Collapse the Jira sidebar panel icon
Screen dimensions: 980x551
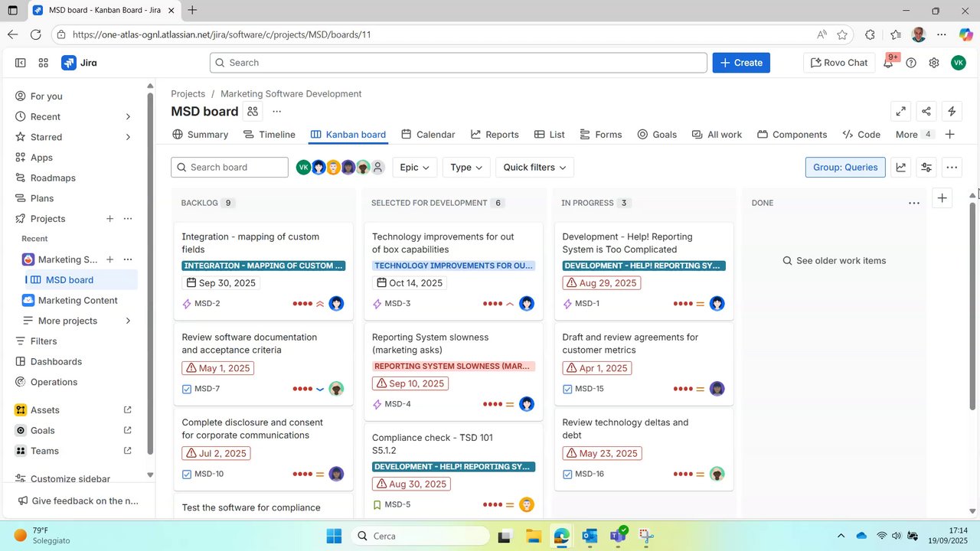coord(21,63)
